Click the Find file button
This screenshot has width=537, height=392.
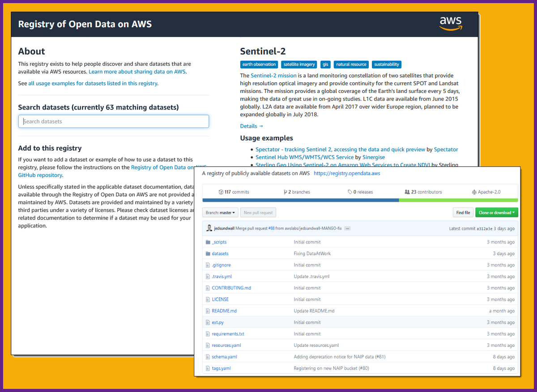(463, 213)
